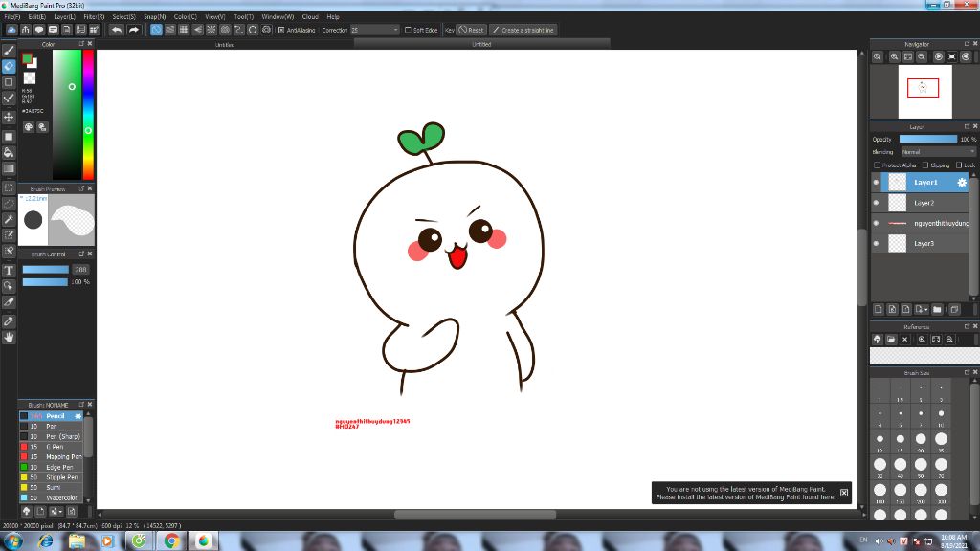Choose the Hand pan tool
Viewport: 980px width, 551px height.
[x=9, y=338]
